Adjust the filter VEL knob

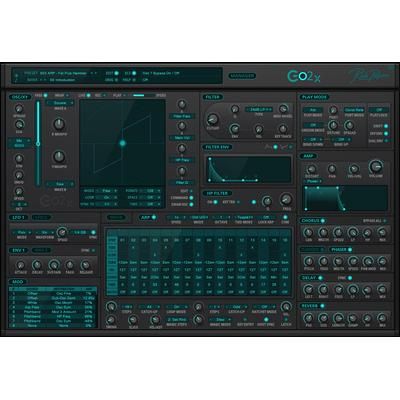[x=259, y=129]
